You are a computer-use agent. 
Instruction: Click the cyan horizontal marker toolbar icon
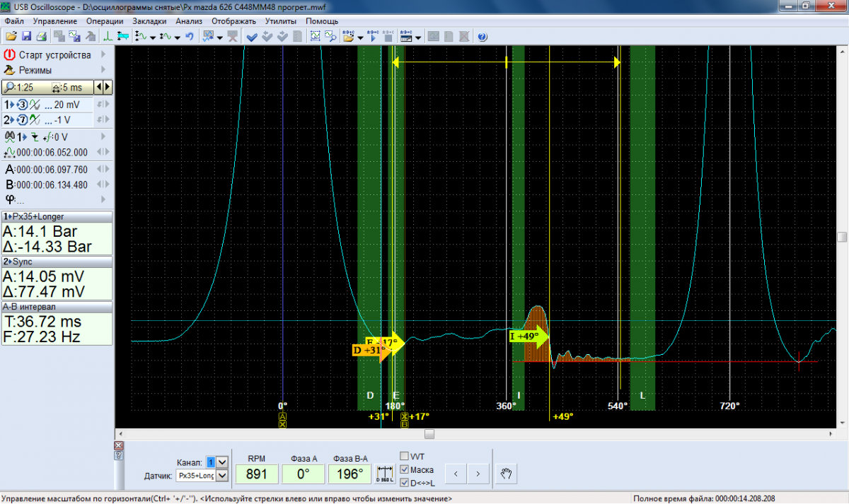click(x=123, y=36)
